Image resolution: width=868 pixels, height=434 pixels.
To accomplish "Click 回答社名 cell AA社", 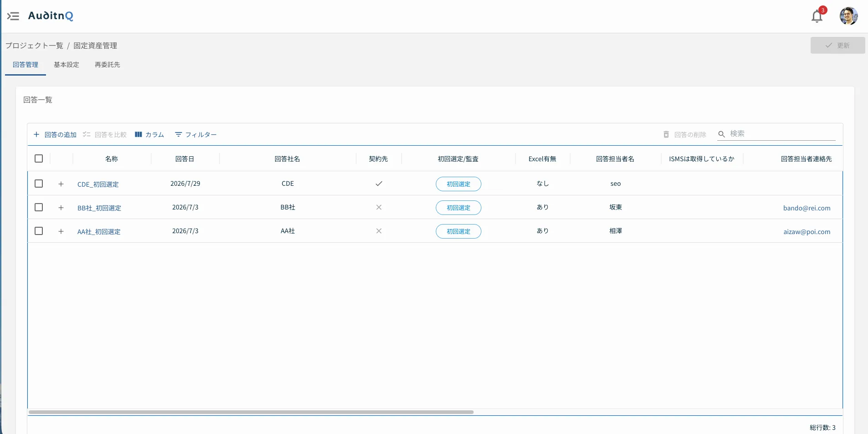I will (x=288, y=231).
